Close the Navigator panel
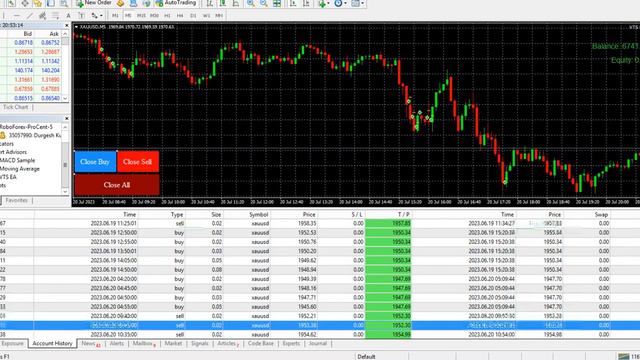640x360 pixels. [67, 118]
